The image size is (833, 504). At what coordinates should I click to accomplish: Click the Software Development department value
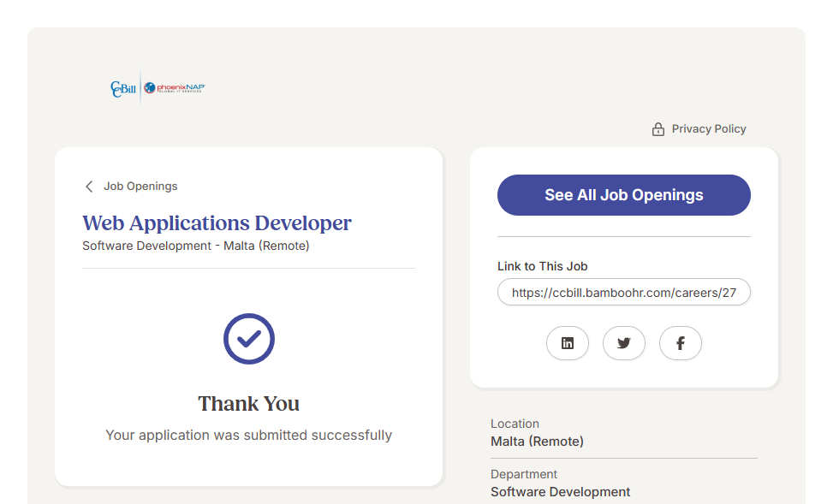pyautogui.click(x=560, y=492)
